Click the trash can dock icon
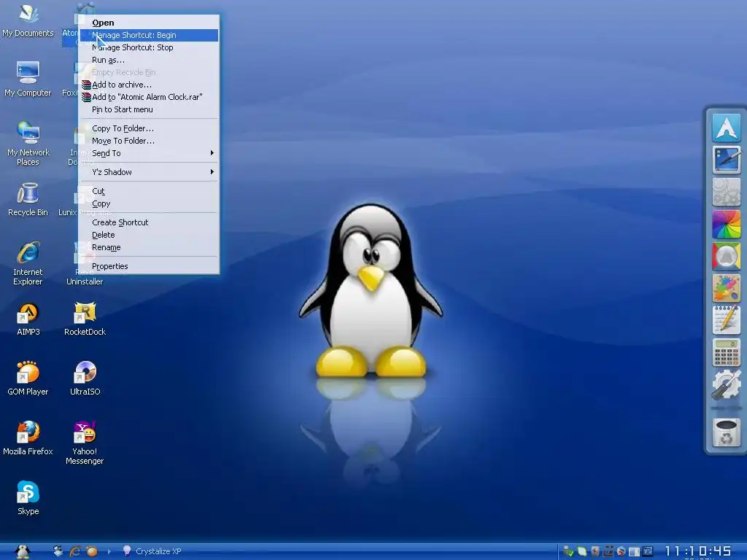Viewport: 747px width, 560px height. (x=726, y=432)
